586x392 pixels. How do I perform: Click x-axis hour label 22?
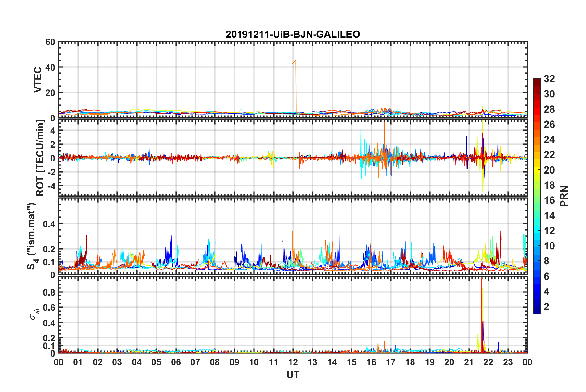[488, 362]
